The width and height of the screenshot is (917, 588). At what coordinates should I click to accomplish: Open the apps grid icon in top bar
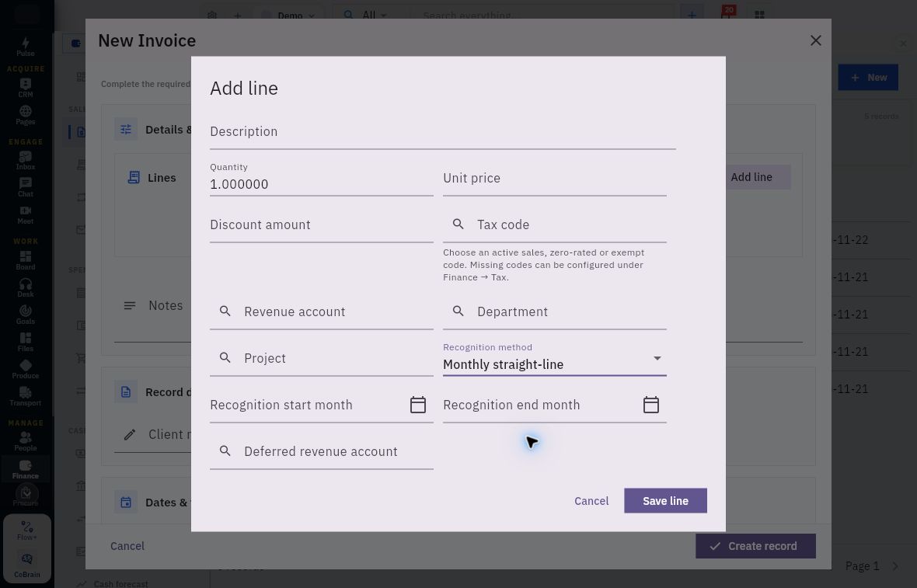[x=759, y=16]
